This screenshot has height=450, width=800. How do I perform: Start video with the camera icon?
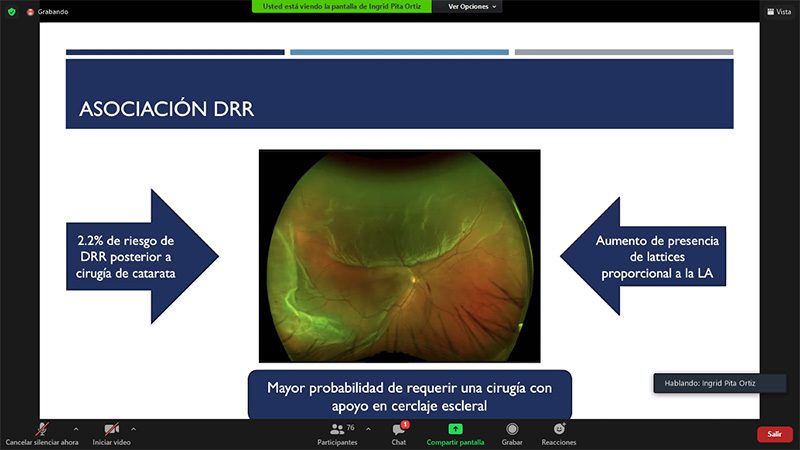pos(111,429)
